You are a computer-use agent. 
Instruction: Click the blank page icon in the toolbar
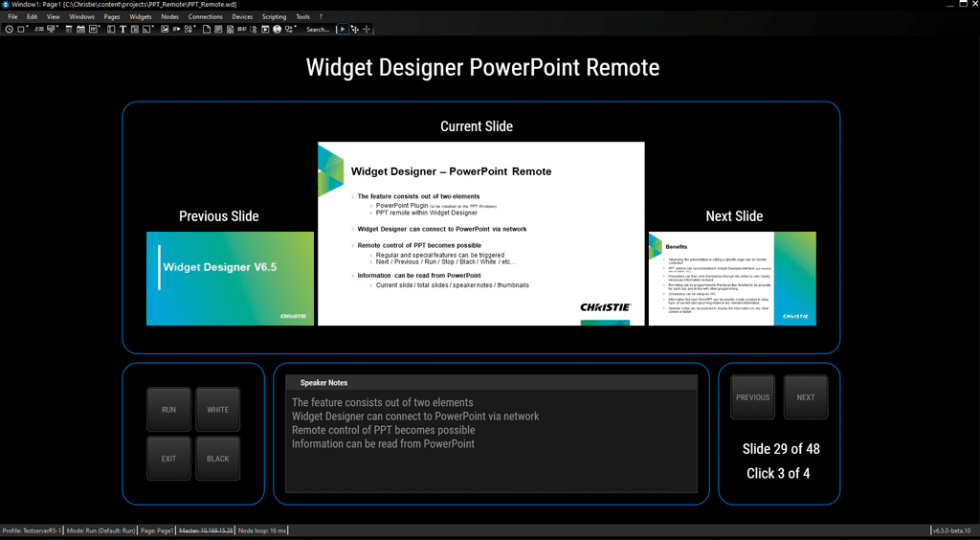tap(206, 30)
